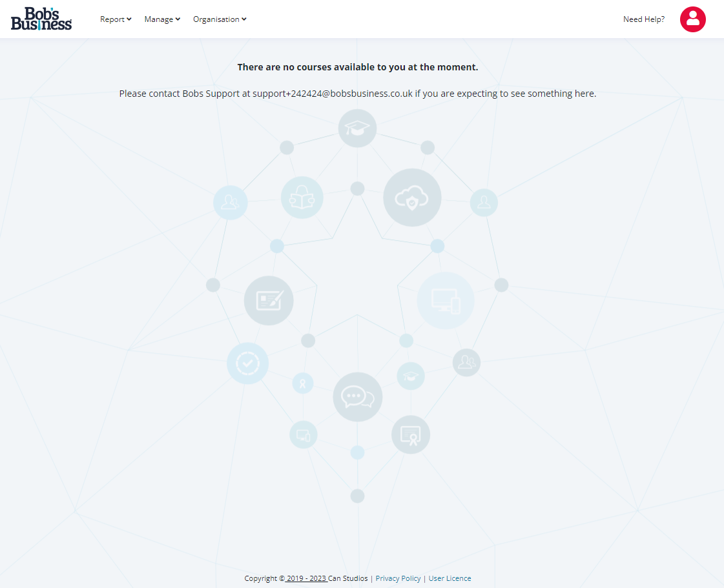Click the 2019 - 2023 copyright link
724x588 pixels.
pos(306,578)
